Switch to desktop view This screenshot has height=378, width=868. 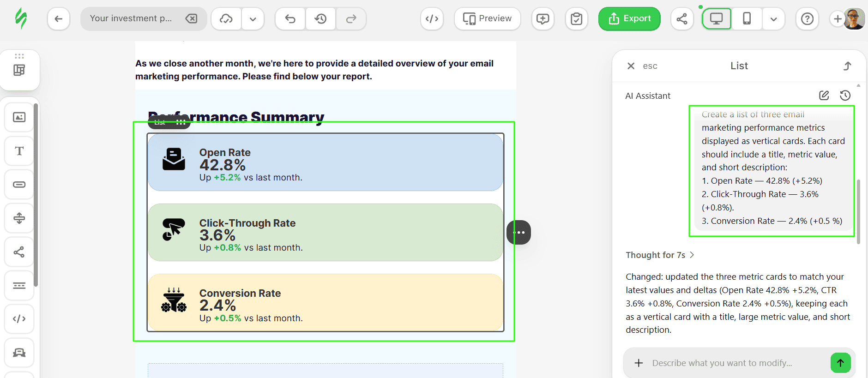point(717,19)
